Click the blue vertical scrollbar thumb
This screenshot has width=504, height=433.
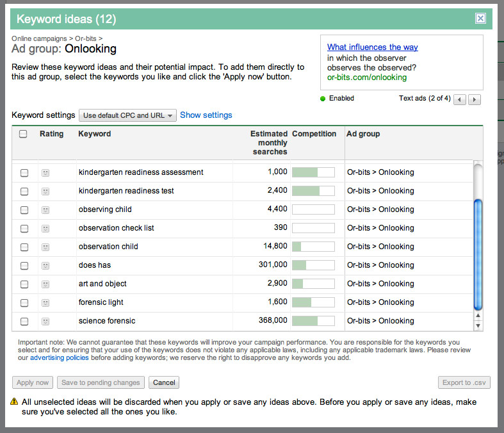tap(478, 254)
